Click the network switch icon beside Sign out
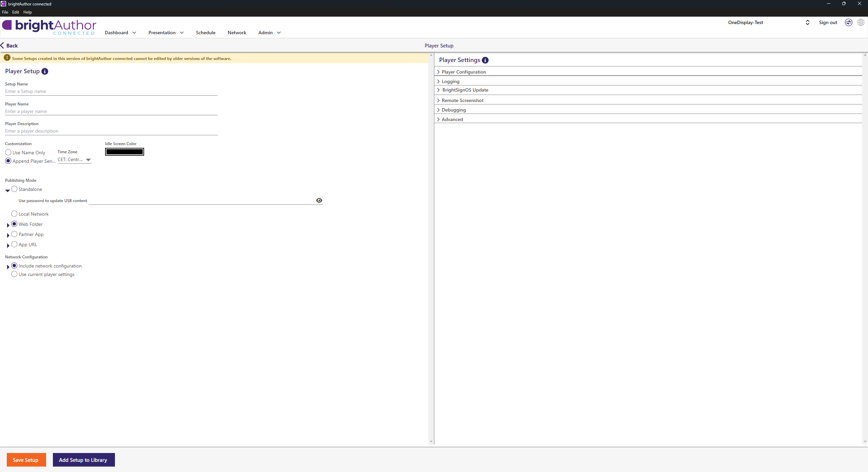Viewport: 868px width, 472px height. pyautogui.click(x=848, y=22)
